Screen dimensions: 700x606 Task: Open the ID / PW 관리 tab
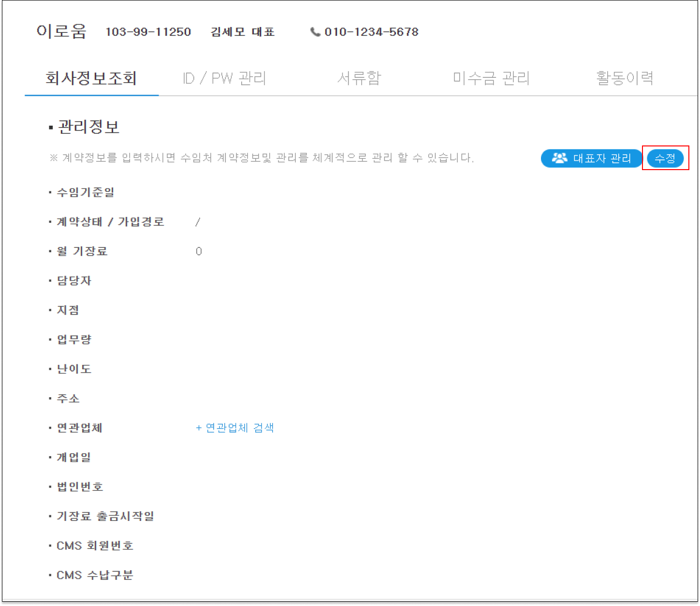(224, 78)
